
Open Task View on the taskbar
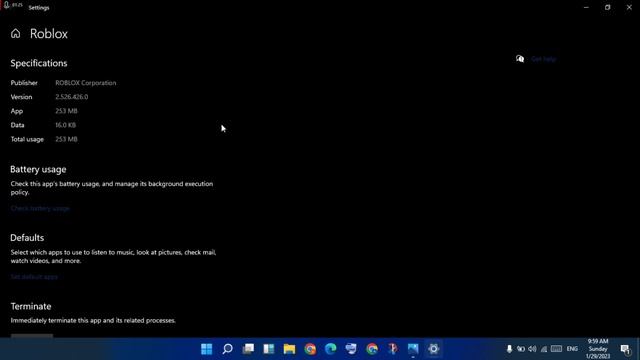pyautogui.click(x=248, y=349)
